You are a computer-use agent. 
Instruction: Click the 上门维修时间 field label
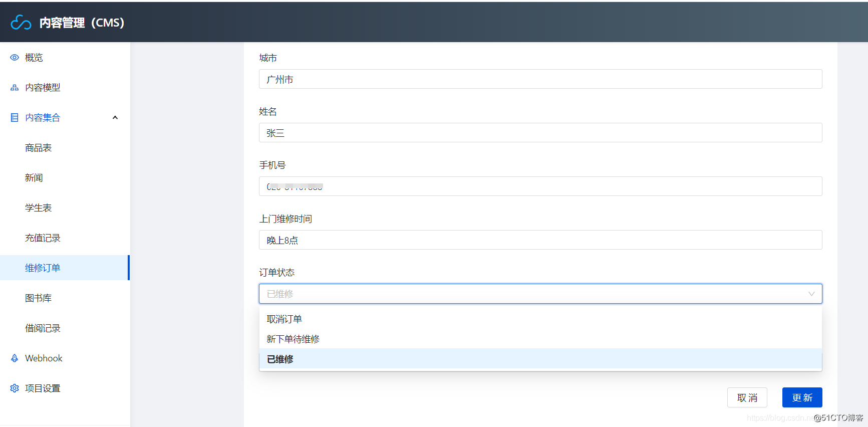285,219
